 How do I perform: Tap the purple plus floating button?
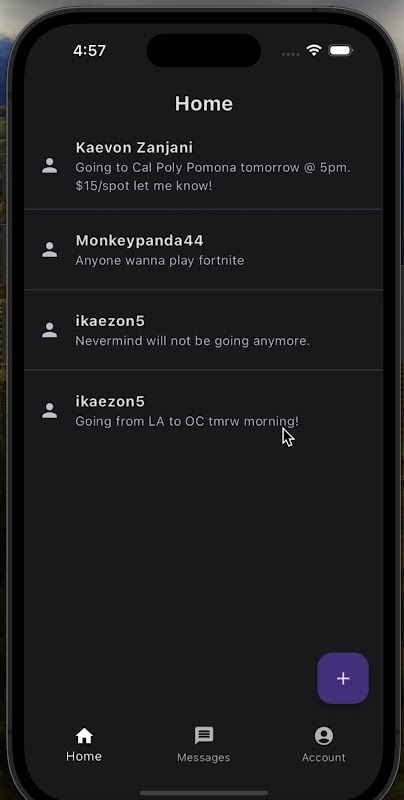343,678
